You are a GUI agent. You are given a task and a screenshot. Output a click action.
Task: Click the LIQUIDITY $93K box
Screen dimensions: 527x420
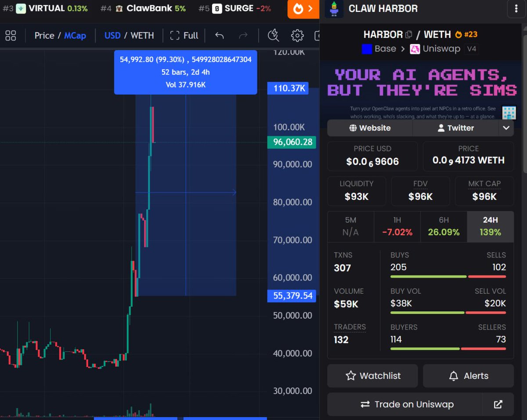coord(357,191)
